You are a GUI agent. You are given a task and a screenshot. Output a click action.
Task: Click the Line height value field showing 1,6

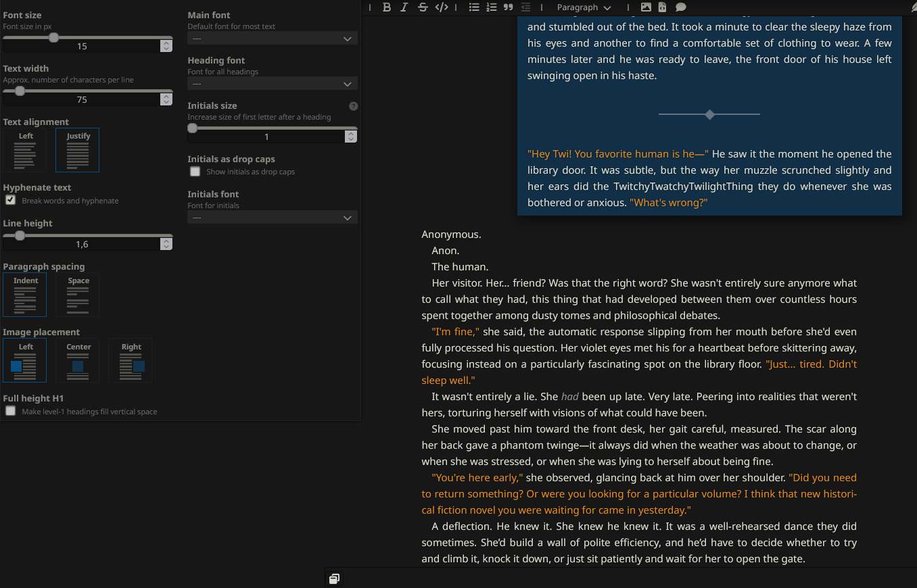(x=82, y=244)
